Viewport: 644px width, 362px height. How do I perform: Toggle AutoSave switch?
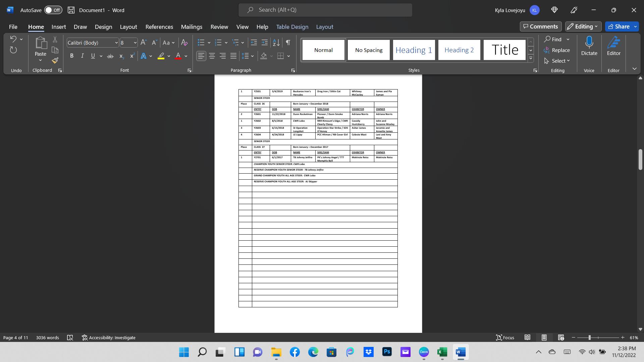53,10
